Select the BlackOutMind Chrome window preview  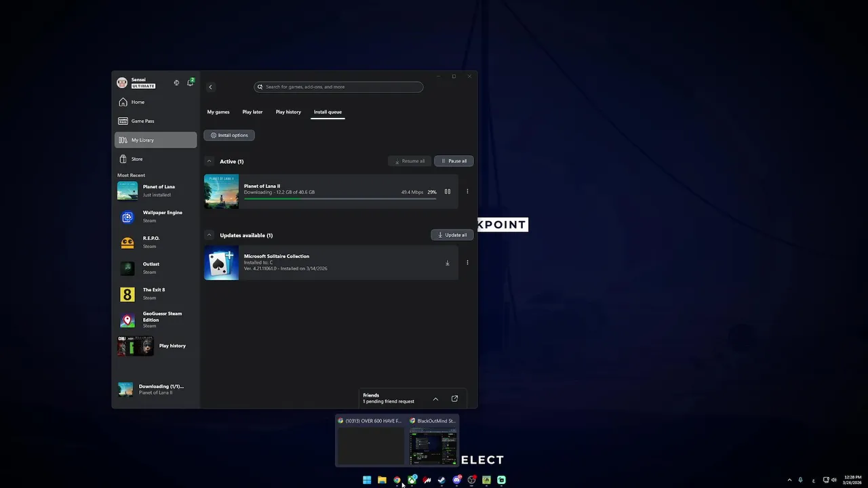[433, 441]
